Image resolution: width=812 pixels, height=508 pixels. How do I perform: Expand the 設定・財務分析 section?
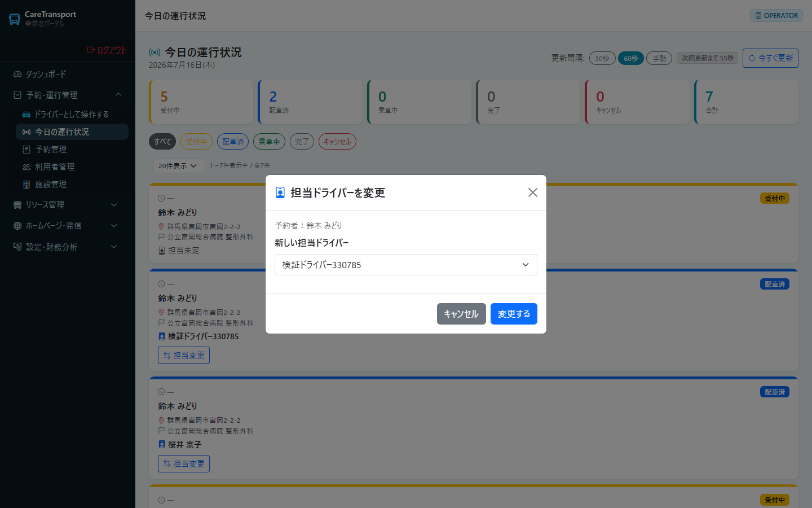(x=68, y=247)
